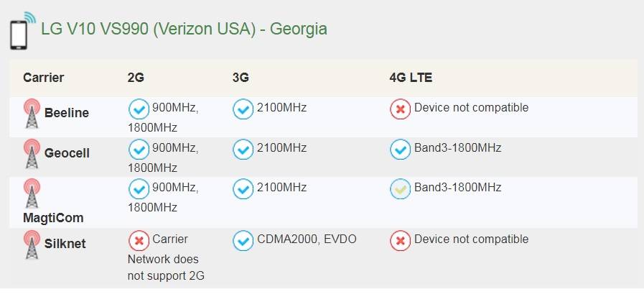Click the Silknet carrier tower icon
The height and width of the screenshot is (297, 644).
click(32, 245)
